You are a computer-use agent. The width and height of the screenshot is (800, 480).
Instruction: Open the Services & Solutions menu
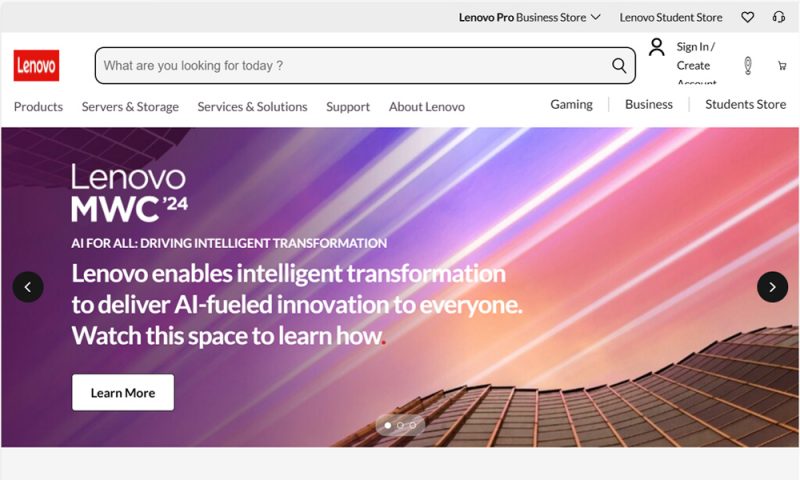coord(252,107)
